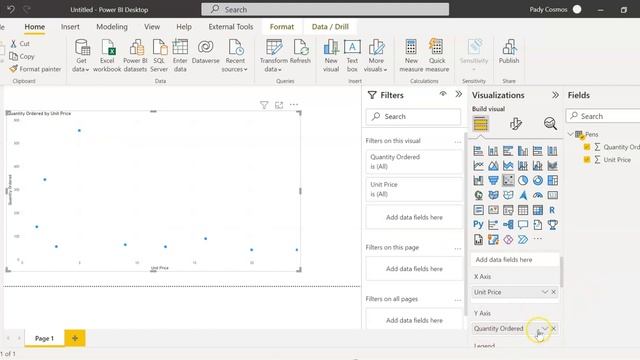Select the treemap visual

[x=552, y=180]
